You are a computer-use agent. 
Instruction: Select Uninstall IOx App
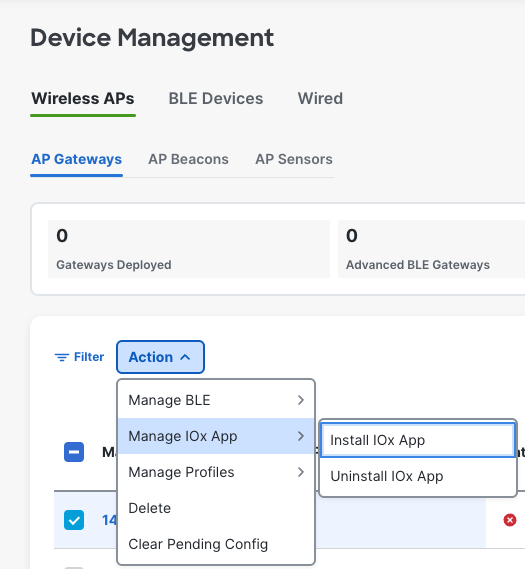coord(418,476)
